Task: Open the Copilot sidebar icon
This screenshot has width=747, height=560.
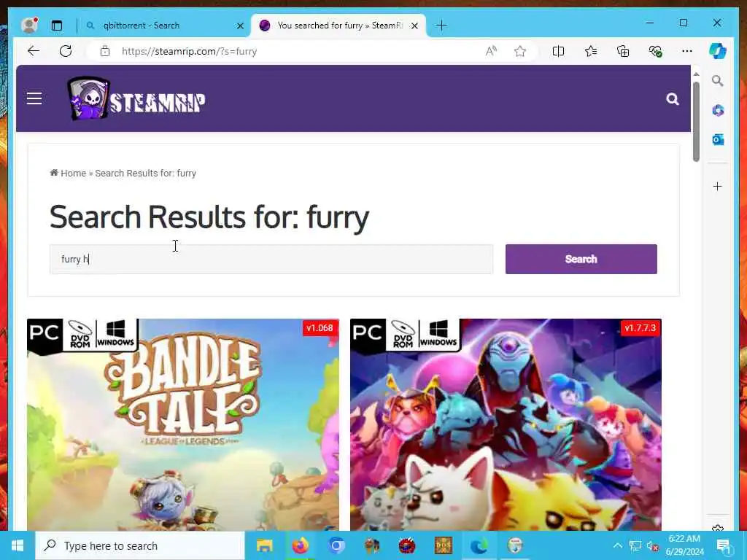Action: tap(718, 51)
